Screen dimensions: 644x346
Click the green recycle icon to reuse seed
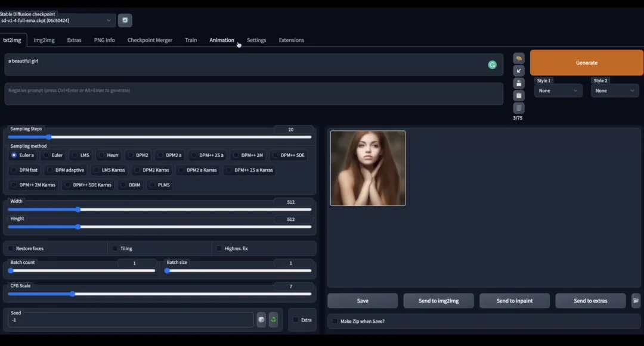(x=274, y=320)
